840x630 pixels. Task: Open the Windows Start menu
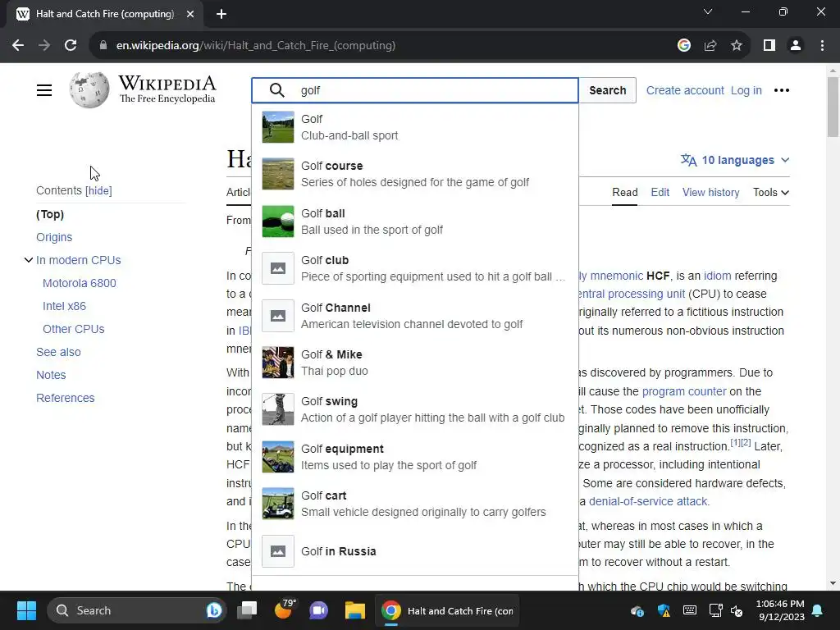[26, 610]
